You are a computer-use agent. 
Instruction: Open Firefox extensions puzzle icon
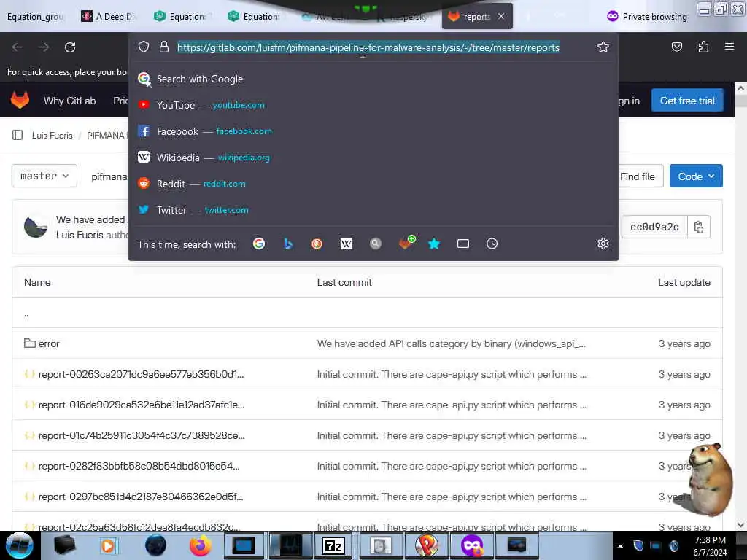[703, 47]
